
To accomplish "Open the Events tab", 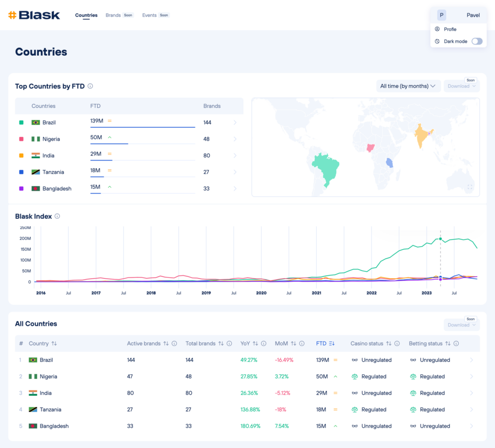I will 149,15.
